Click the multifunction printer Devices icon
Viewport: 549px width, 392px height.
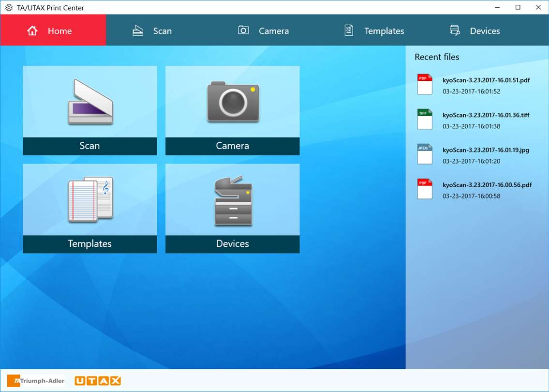click(x=233, y=200)
